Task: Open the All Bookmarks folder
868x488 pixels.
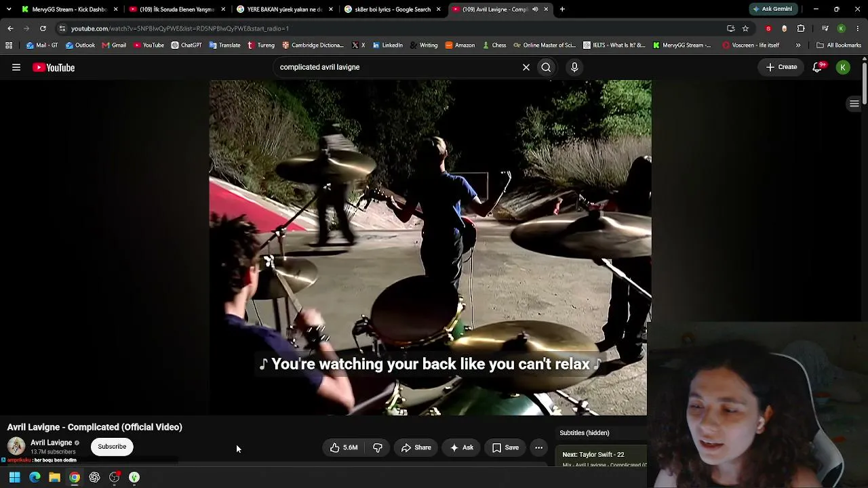Action: click(839, 45)
